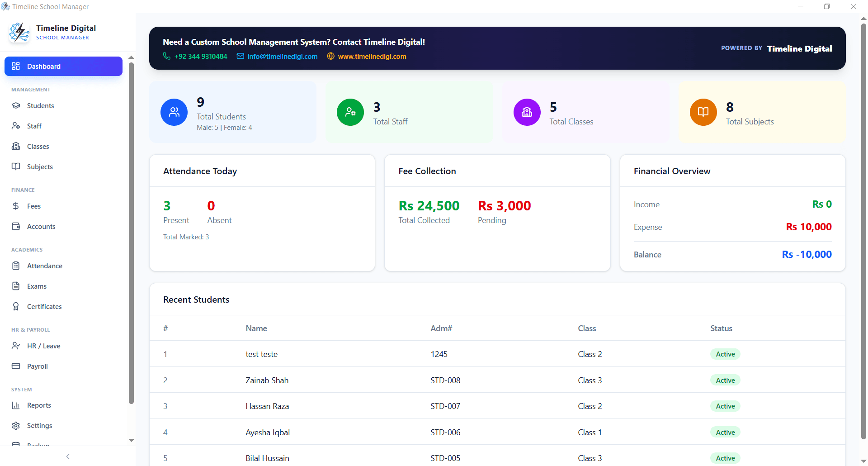Image resolution: width=868 pixels, height=466 pixels.
Task: Open the Staff section icon
Action: (16, 126)
